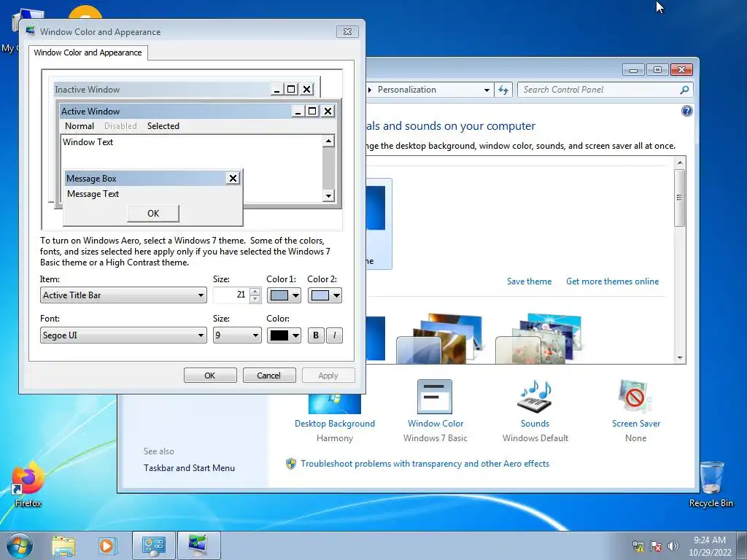
Task: Expand the Item dropdown showing Active Title Bar
Action: (123, 295)
